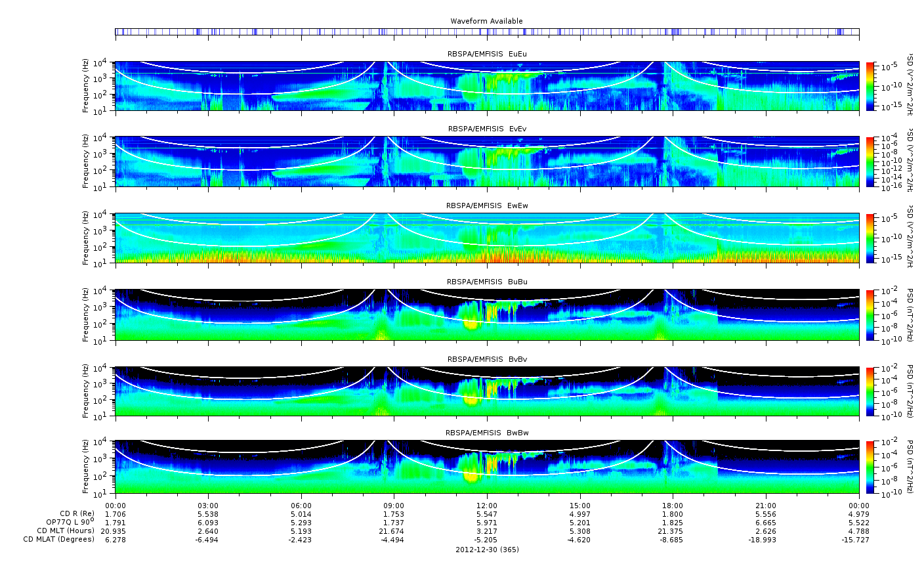Select the MLAT value -15.727
The width and height of the screenshot is (924, 564).
tap(857, 539)
